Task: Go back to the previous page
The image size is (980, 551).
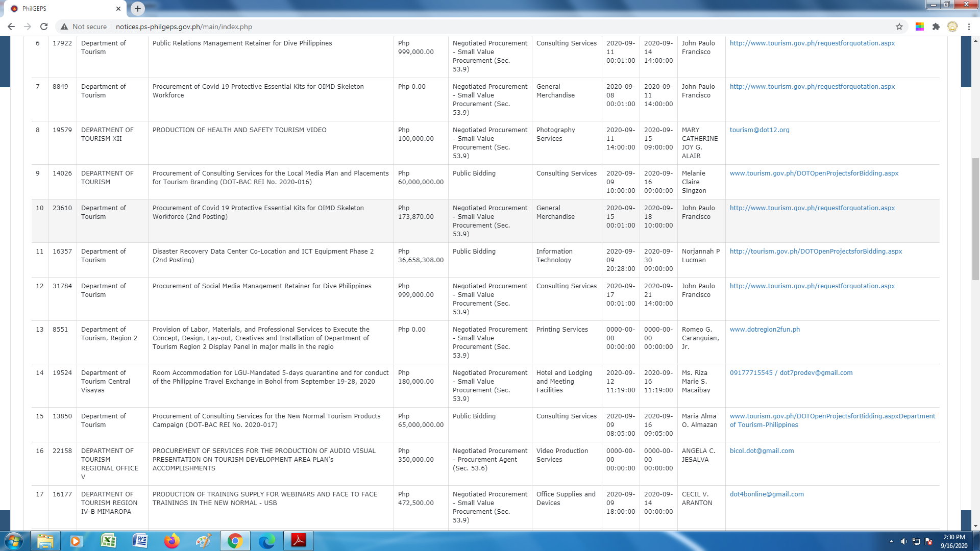Action: 11,27
